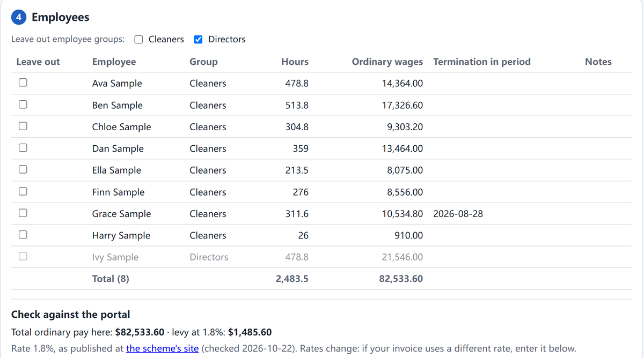
Task: Click the Ordinary wages column header
Action: pos(387,62)
